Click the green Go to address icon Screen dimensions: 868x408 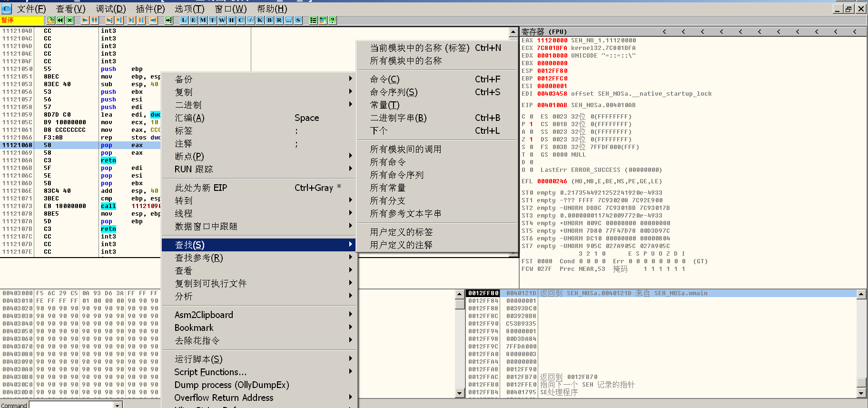pyautogui.click(x=168, y=20)
